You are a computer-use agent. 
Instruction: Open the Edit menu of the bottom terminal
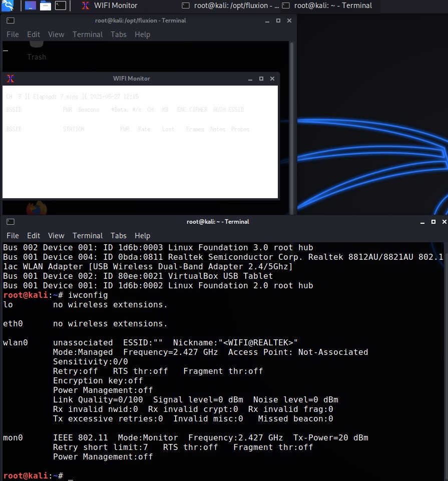click(34, 236)
